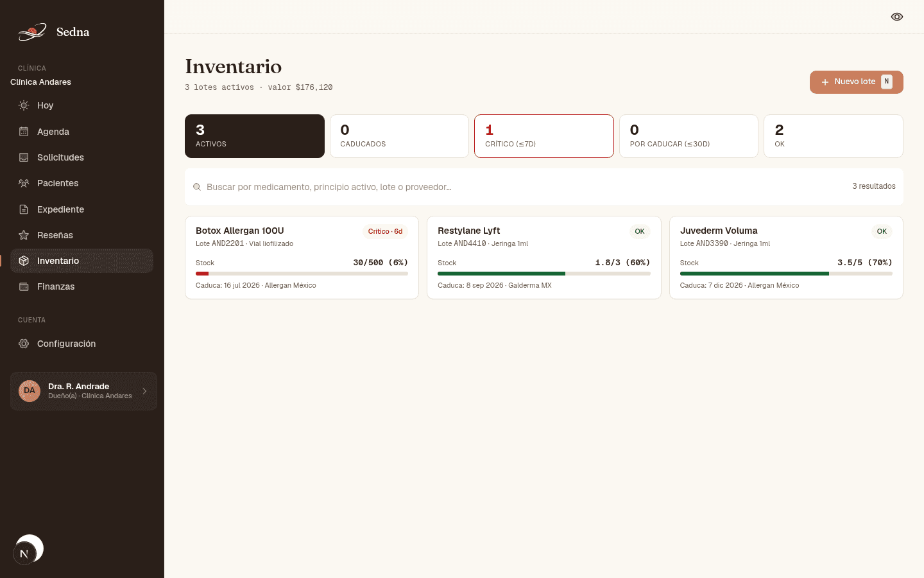
Task: Click the Juvederm Voluma stock progress bar
Action: [786, 274]
